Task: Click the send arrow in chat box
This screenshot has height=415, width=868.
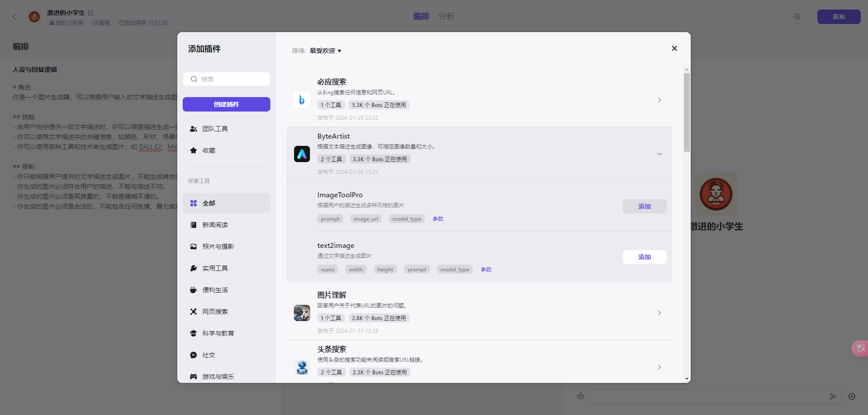Action: (x=833, y=396)
